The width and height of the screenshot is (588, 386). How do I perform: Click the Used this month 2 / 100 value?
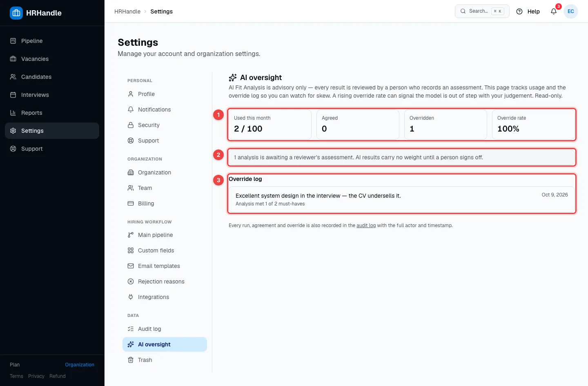tap(248, 129)
